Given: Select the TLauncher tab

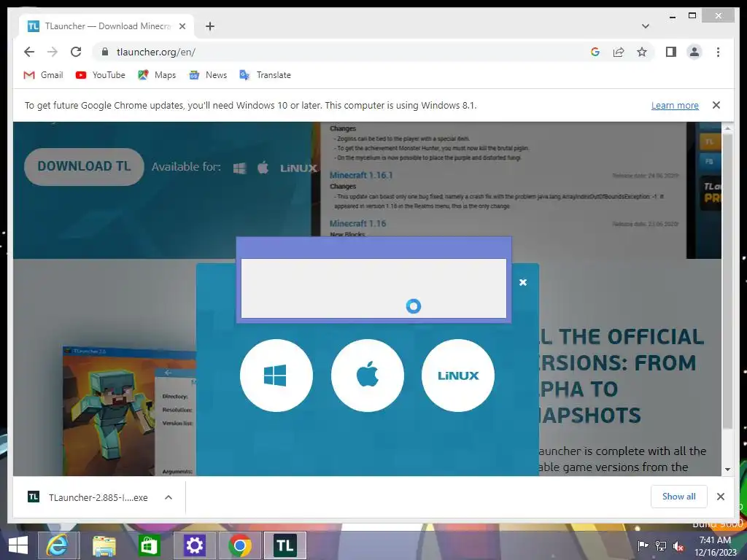Looking at the screenshot, I should coord(107,26).
